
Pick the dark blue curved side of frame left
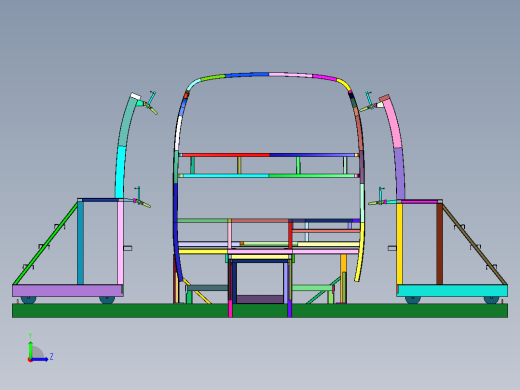[x=177, y=233]
